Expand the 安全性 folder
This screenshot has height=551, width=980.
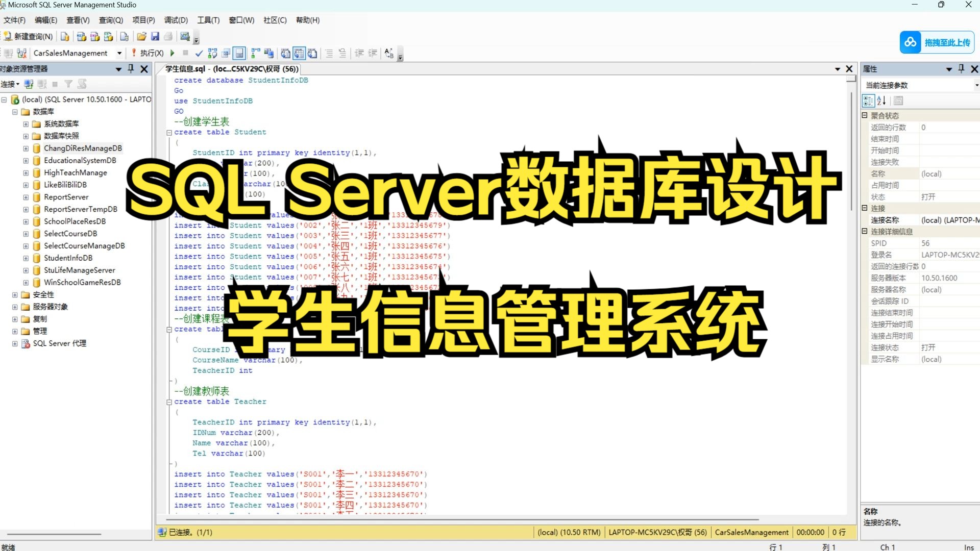click(x=15, y=295)
